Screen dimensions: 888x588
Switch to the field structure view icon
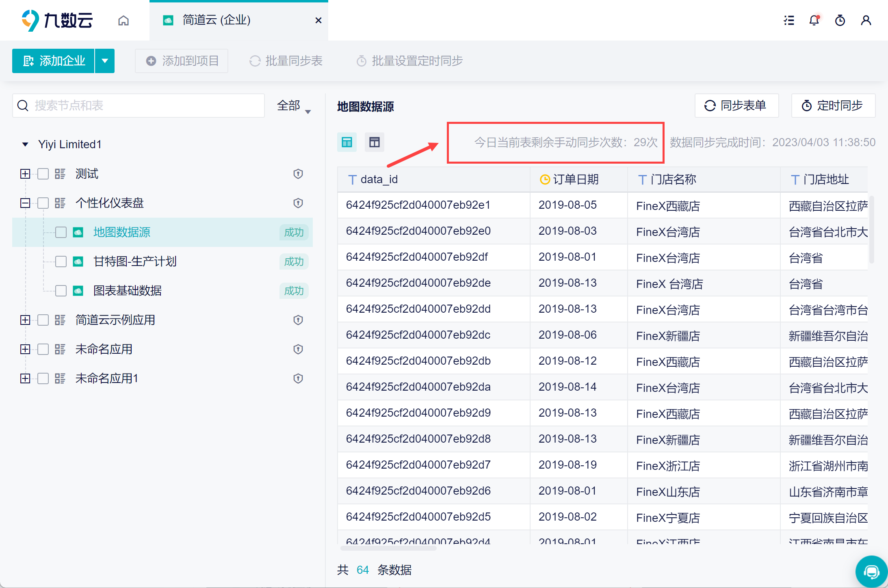(374, 142)
